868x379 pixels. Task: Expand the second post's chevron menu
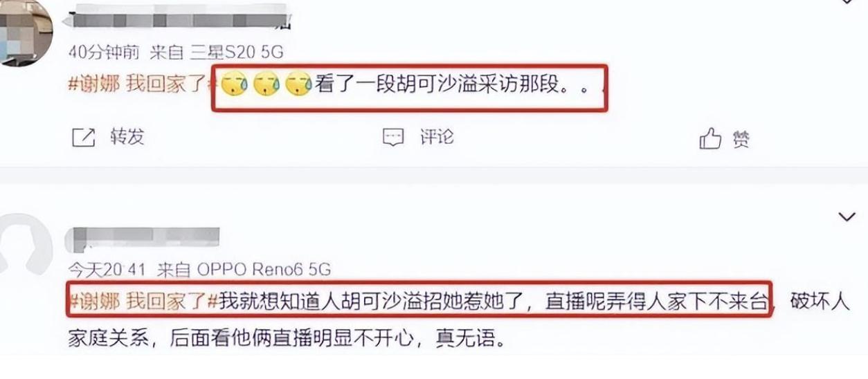847,218
